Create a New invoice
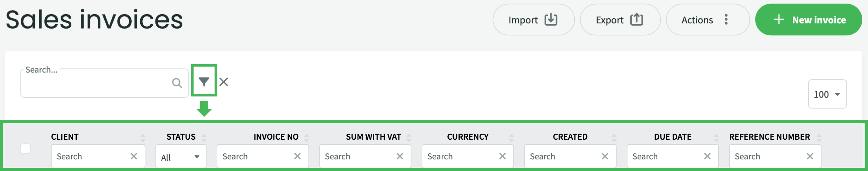Viewport: 868px width, 171px height. [808, 20]
